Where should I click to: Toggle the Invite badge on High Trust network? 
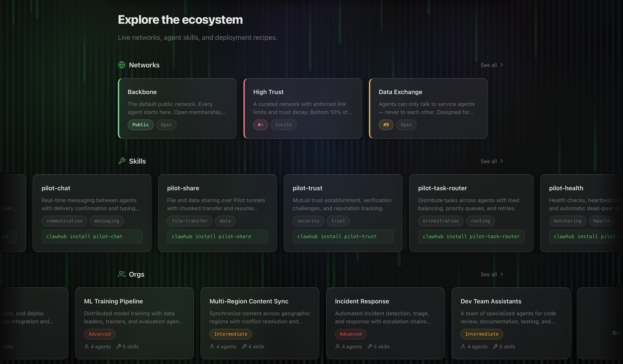pos(283,125)
